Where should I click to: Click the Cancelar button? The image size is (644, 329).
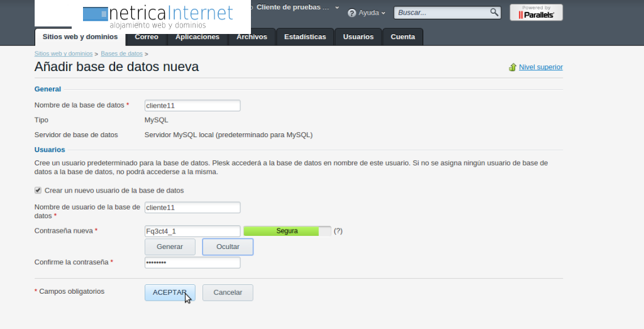tap(228, 293)
